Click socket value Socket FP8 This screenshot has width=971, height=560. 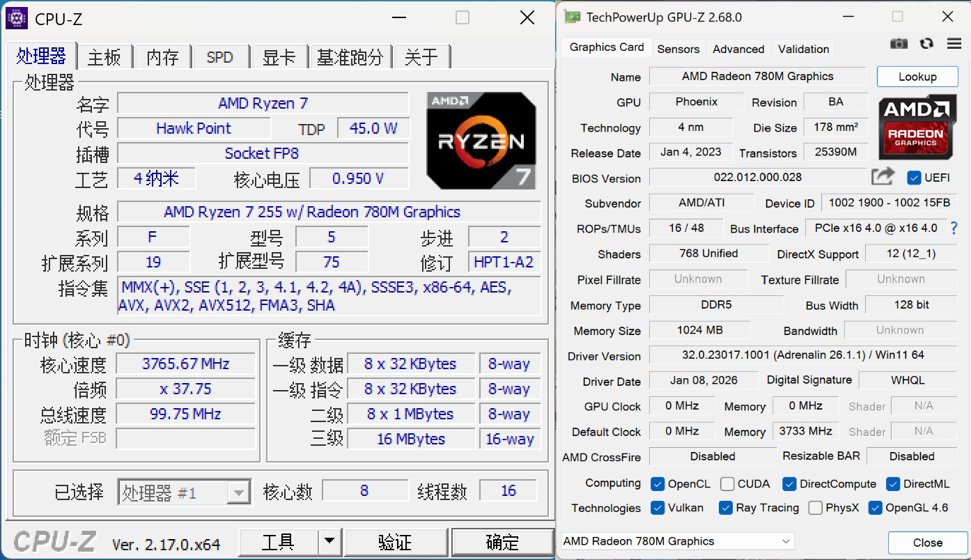263,153
